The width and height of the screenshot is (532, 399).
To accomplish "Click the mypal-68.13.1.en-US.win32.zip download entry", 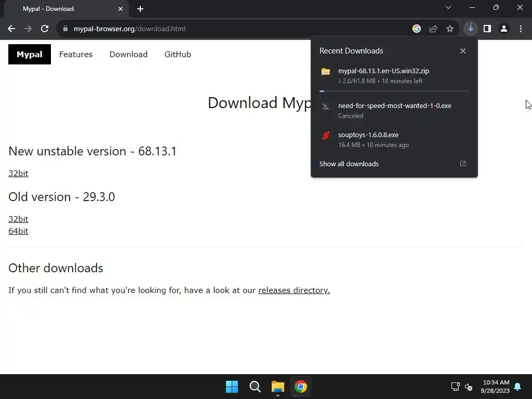I will [394, 76].
